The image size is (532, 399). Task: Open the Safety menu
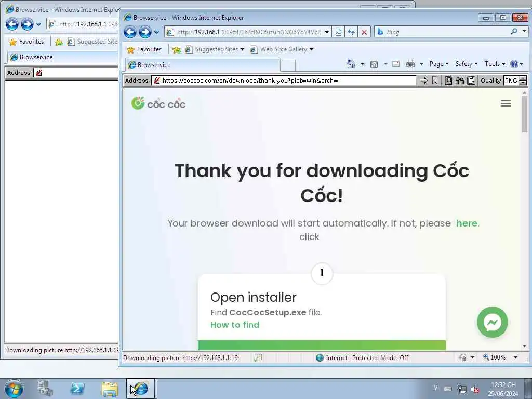[x=467, y=64]
